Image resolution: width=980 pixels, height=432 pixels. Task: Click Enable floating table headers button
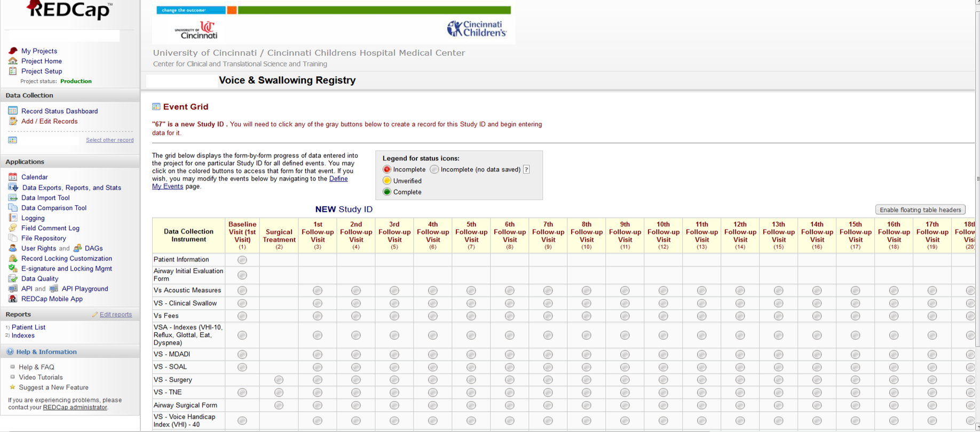pyautogui.click(x=920, y=210)
